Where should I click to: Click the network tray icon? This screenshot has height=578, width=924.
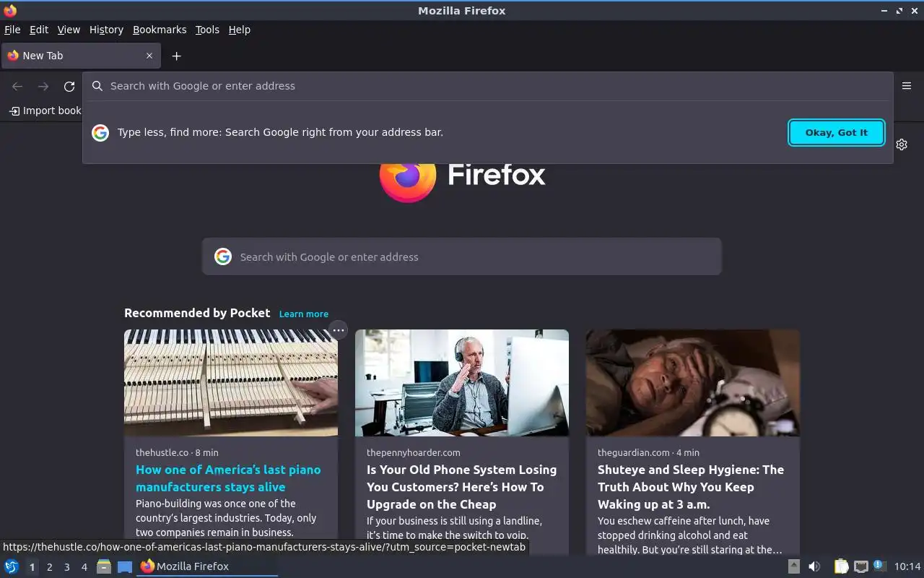[860, 566]
